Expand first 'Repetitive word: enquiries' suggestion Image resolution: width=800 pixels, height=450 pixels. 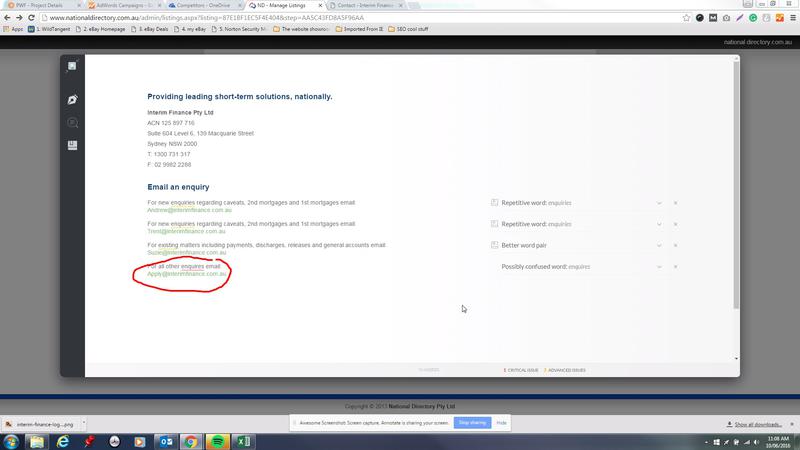659,203
